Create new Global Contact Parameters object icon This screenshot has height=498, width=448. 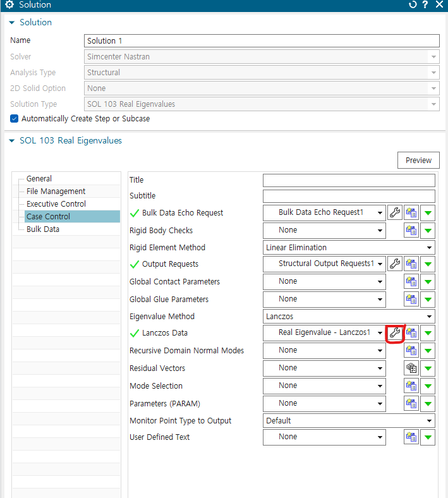tap(411, 281)
